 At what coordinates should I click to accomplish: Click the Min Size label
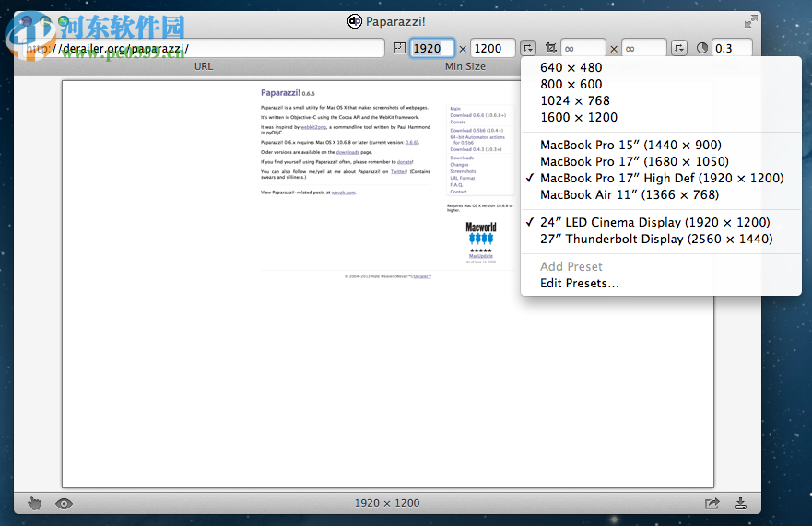click(x=465, y=66)
